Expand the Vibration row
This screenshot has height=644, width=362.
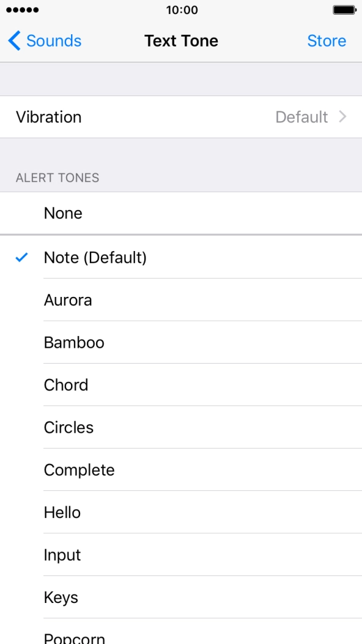tap(181, 117)
